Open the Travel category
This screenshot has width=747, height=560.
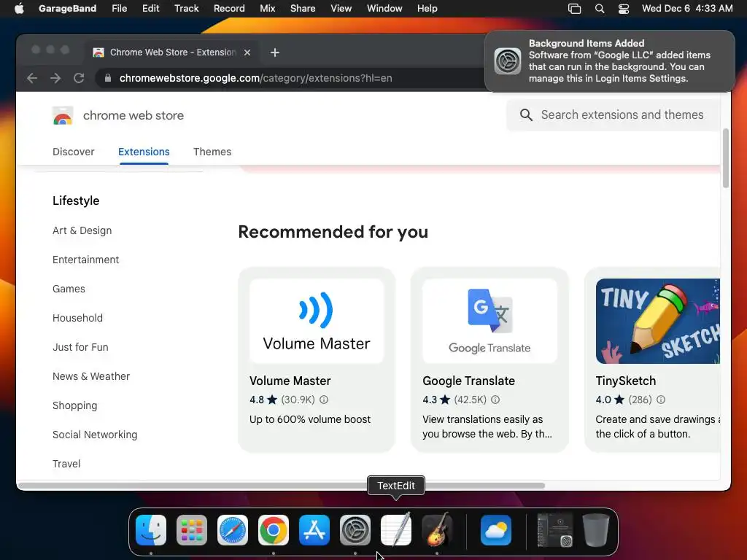point(66,464)
